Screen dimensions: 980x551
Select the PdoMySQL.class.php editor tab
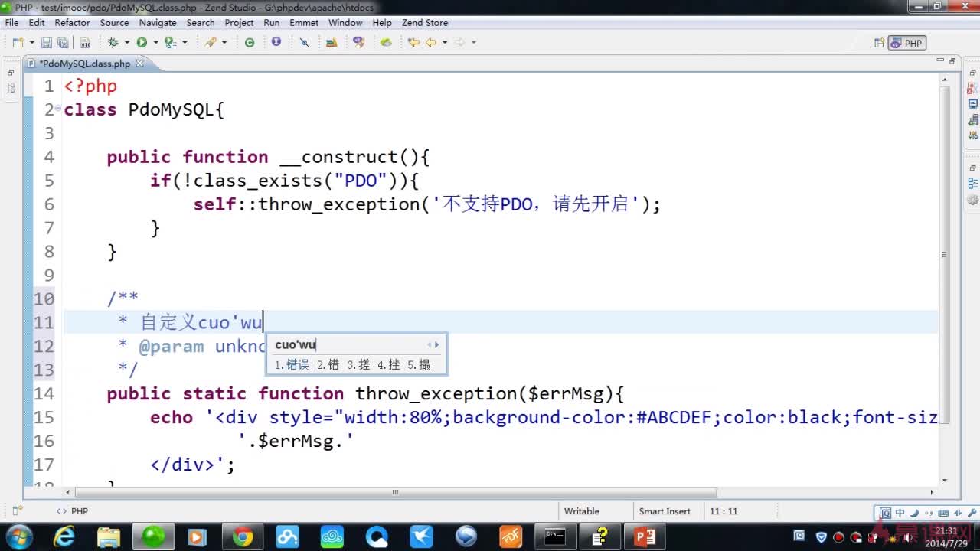(84, 64)
